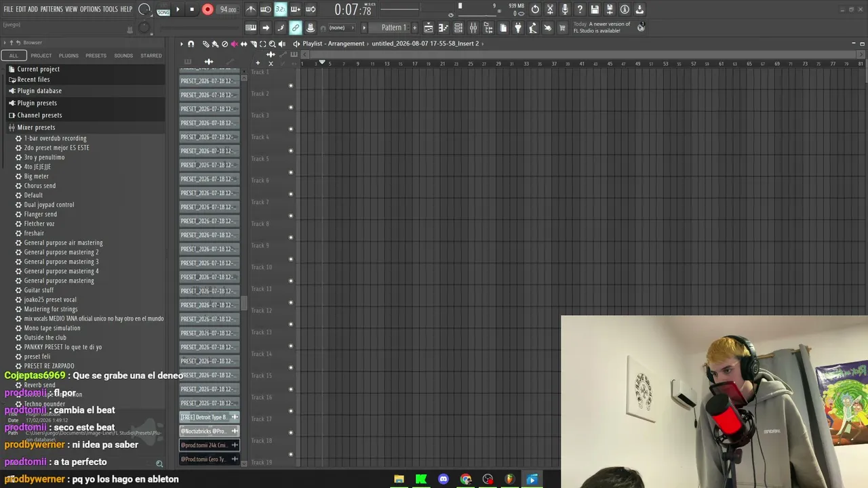Select the pink Mute tool in playlist
Screen dimensions: 868x488
pyautogui.click(x=234, y=44)
